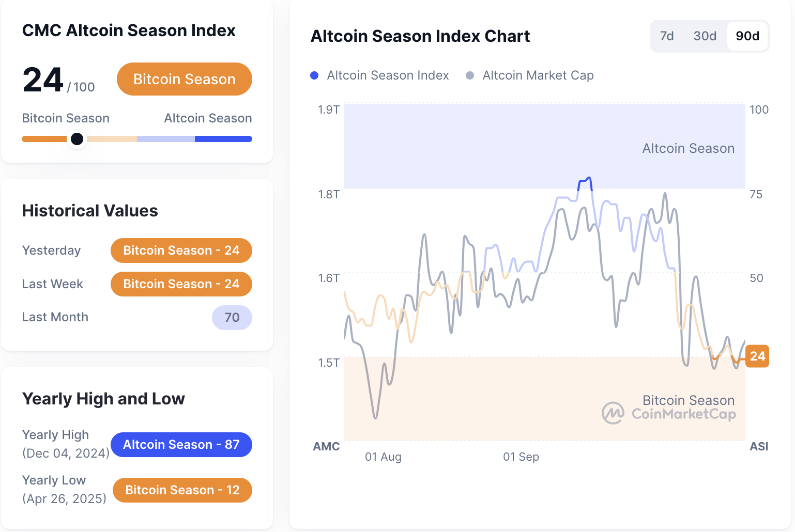Click the blue peak of the index line
Viewport: 795px width, 532px height.
coord(585,180)
